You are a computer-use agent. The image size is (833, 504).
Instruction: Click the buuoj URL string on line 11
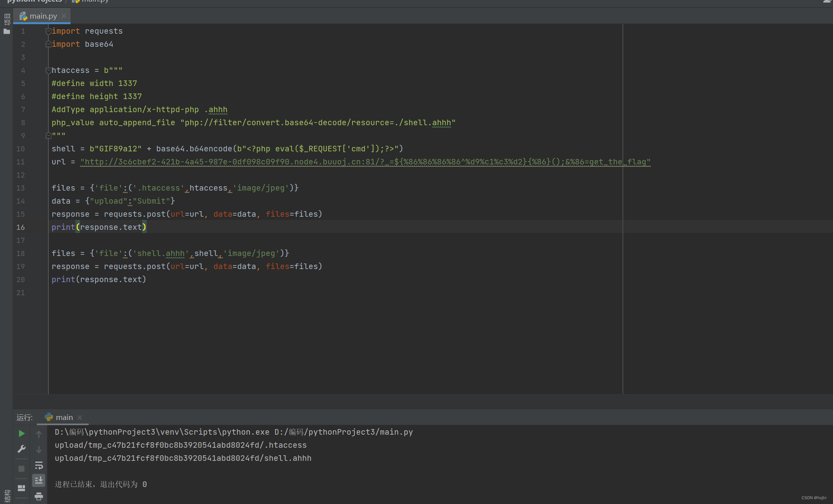click(x=365, y=162)
